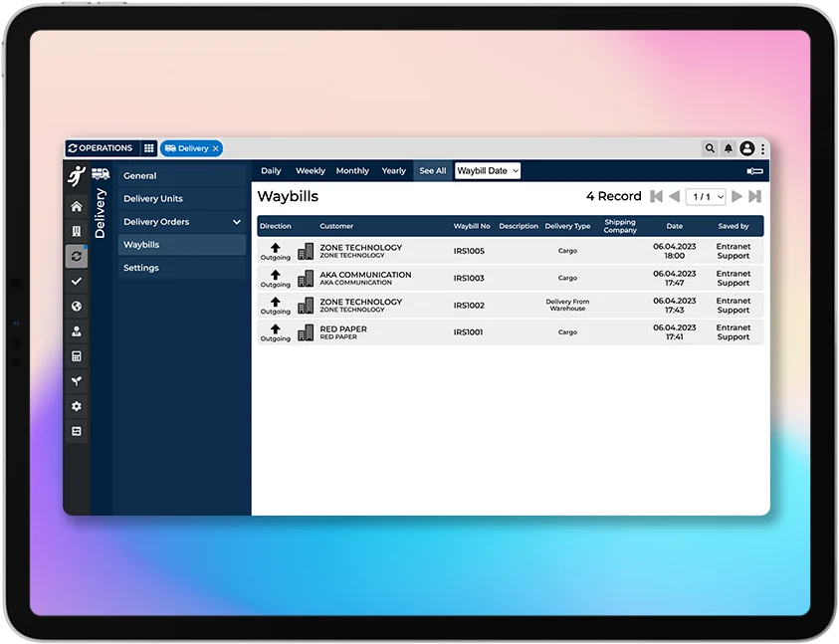This screenshot has height=644, width=839.
Task: Open the waybill row IRS1005
Action: click(x=469, y=251)
